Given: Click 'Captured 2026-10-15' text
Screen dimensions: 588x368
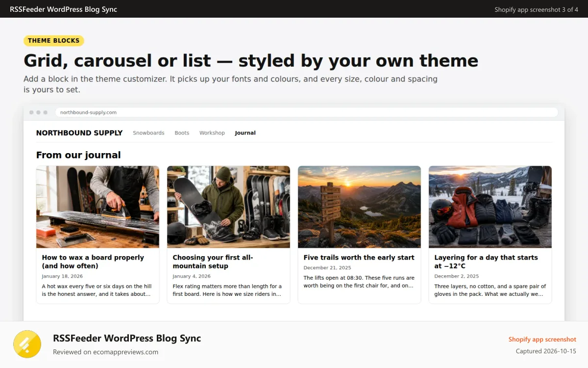Looking at the screenshot, I should coord(546,351).
